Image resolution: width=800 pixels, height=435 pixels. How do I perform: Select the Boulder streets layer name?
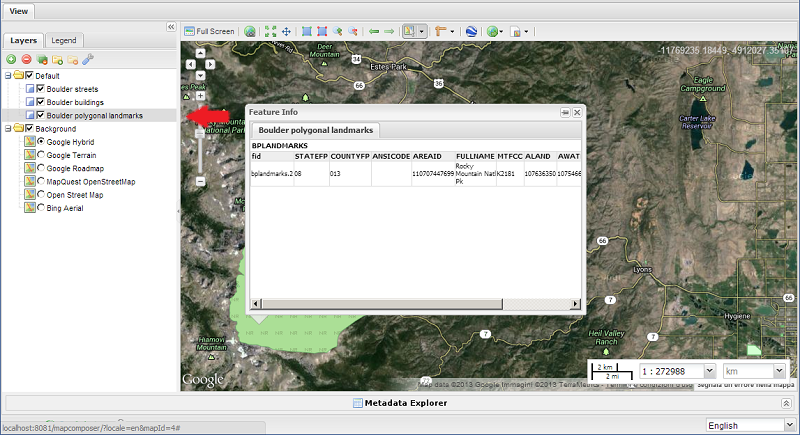pos(72,89)
